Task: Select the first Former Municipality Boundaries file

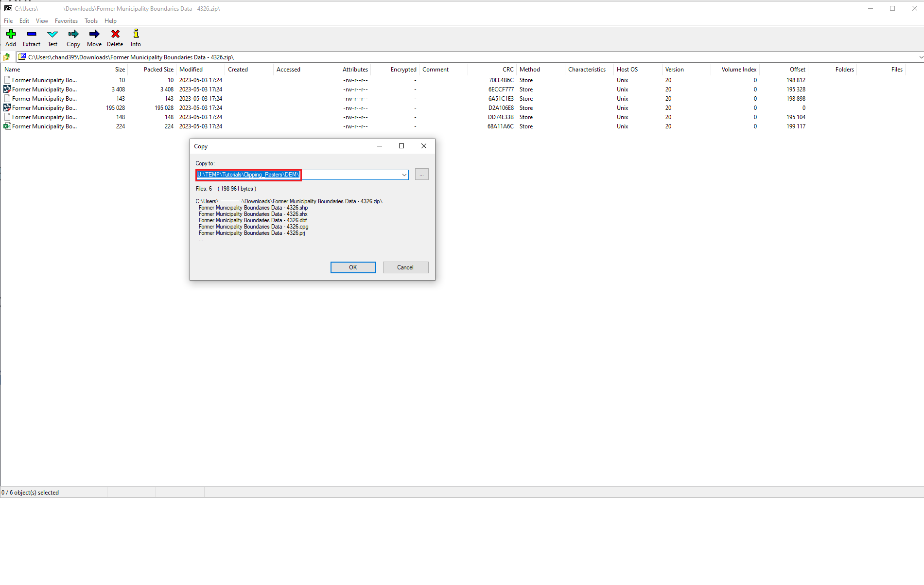Action: tap(44, 80)
